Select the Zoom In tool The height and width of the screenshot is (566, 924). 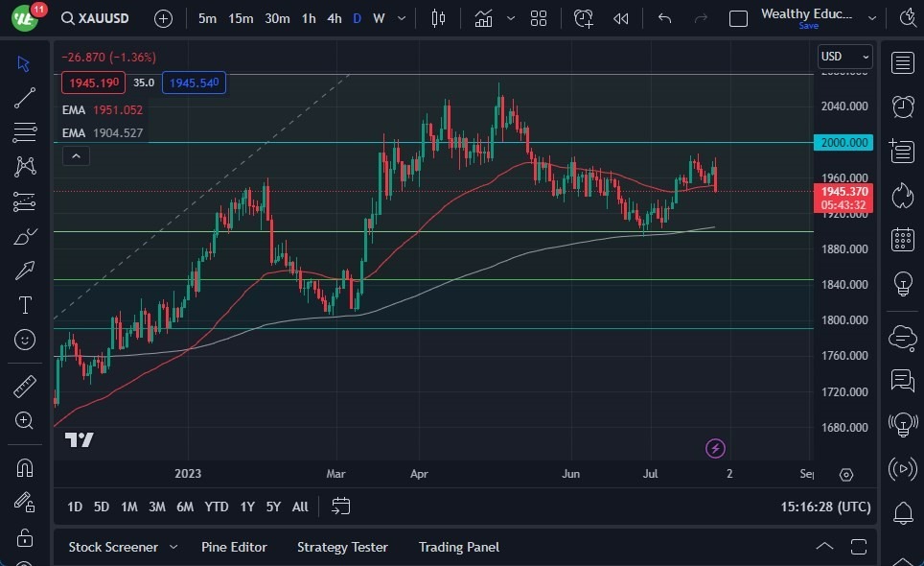[x=24, y=420]
